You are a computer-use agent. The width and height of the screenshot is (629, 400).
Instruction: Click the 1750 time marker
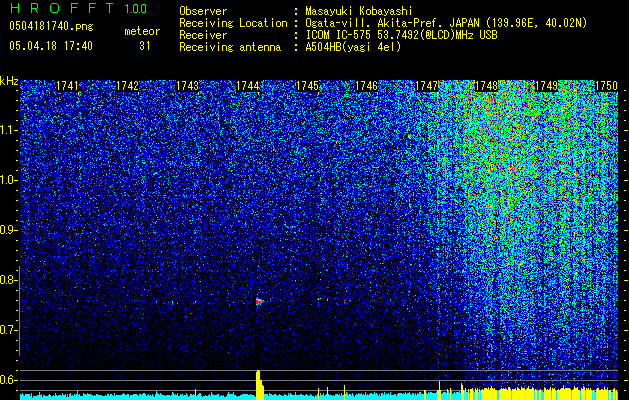tap(606, 86)
